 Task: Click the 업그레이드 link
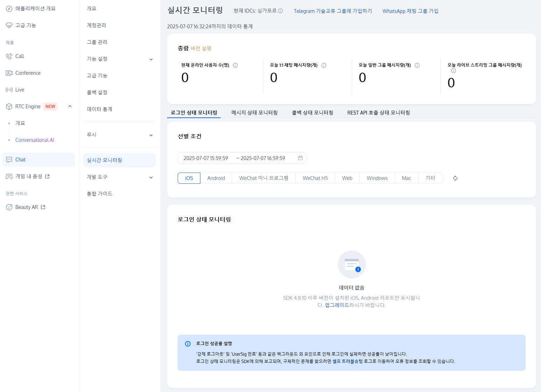(x=337, y=305)
